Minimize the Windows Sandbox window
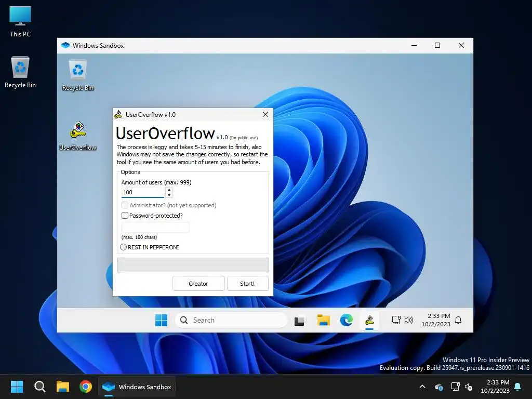The width and height of the screenshot is (532, 399). (x=414, y=46)
